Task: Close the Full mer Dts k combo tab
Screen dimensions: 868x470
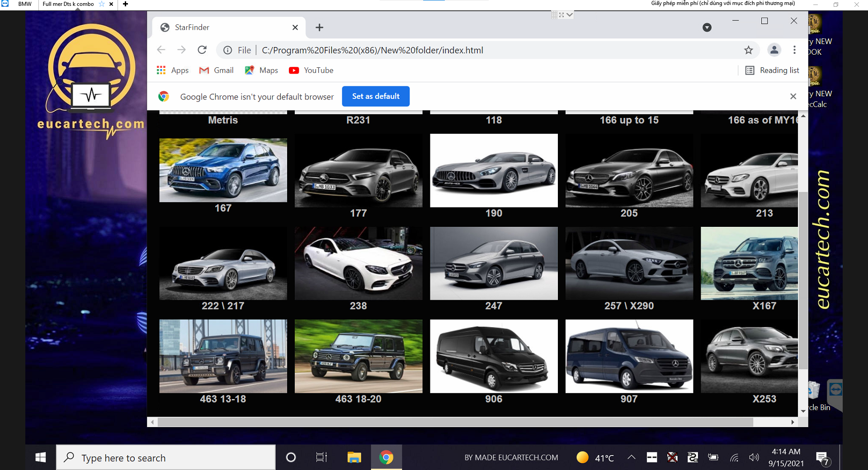Action: coord(111,4)
